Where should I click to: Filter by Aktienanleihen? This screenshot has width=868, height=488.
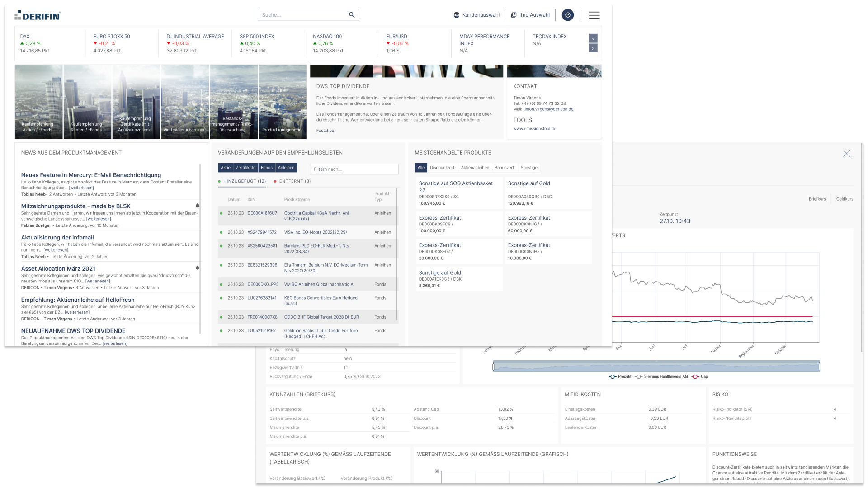point(475,168)
